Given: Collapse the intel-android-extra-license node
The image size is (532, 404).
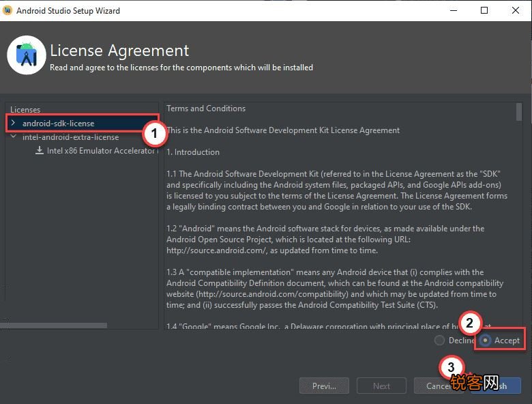Looking at the screenshot, I should coord(14,136).
